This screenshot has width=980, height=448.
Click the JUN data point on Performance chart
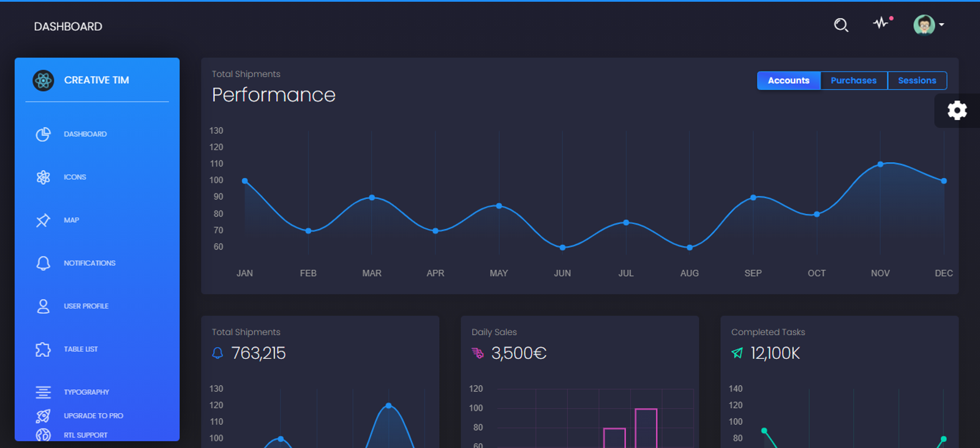562,247
